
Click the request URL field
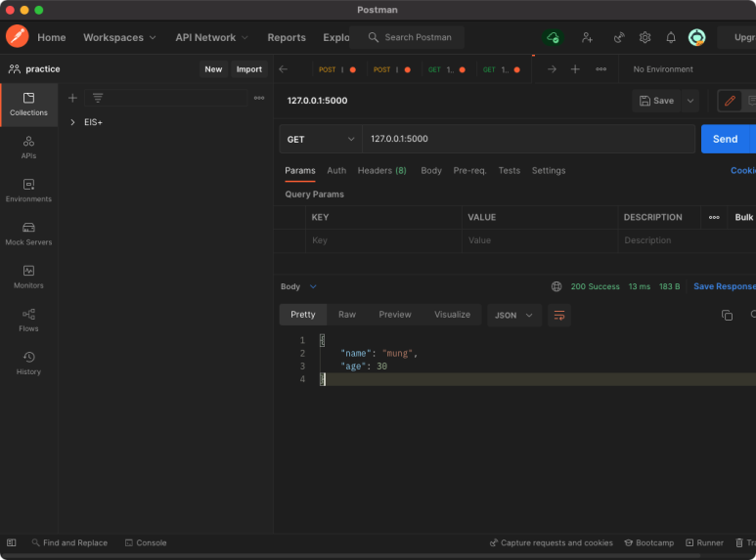(528, 139)
